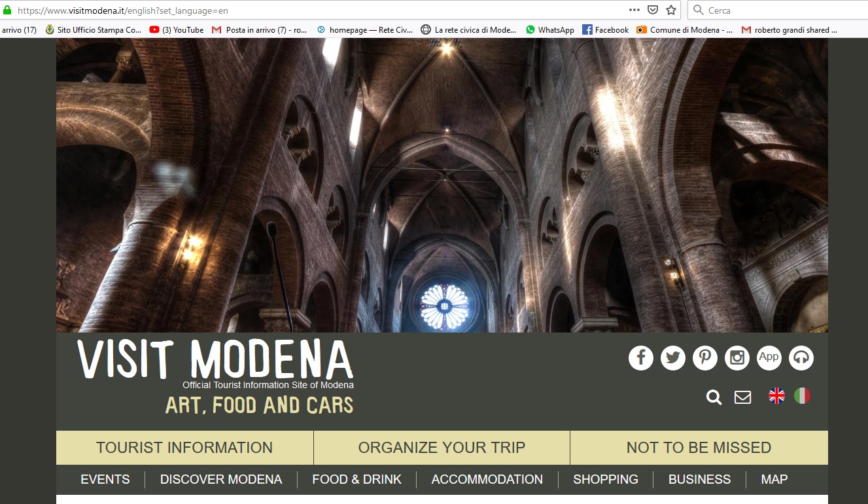Screen dimensions: 868x504
Task: Open the Twitter social icon
Action: tap(673, 358)
